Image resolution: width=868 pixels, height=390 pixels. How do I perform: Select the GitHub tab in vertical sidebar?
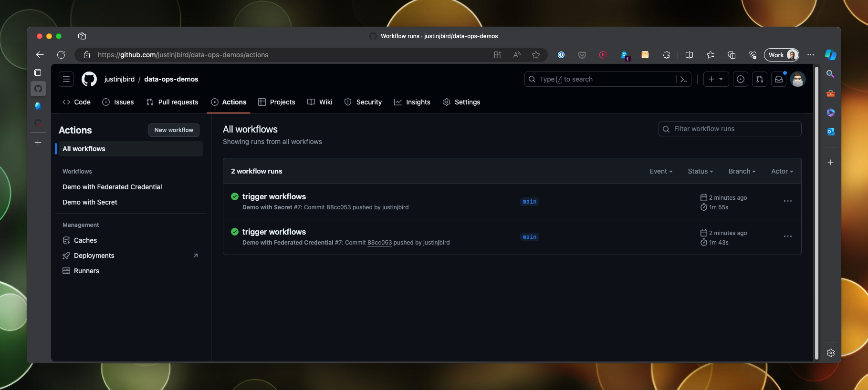(38, 89)
